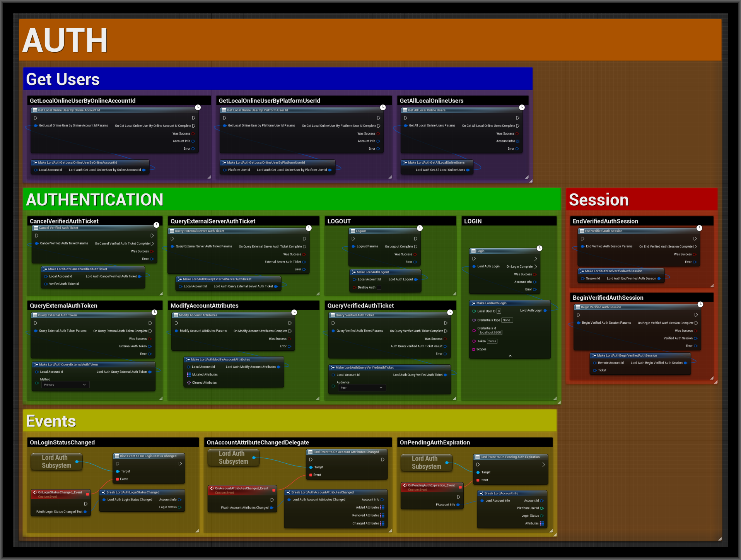The width and height of the screenshot is (741, 560).
Task: Click the Credentials Type None field
Action: click(x=507, y=320)
